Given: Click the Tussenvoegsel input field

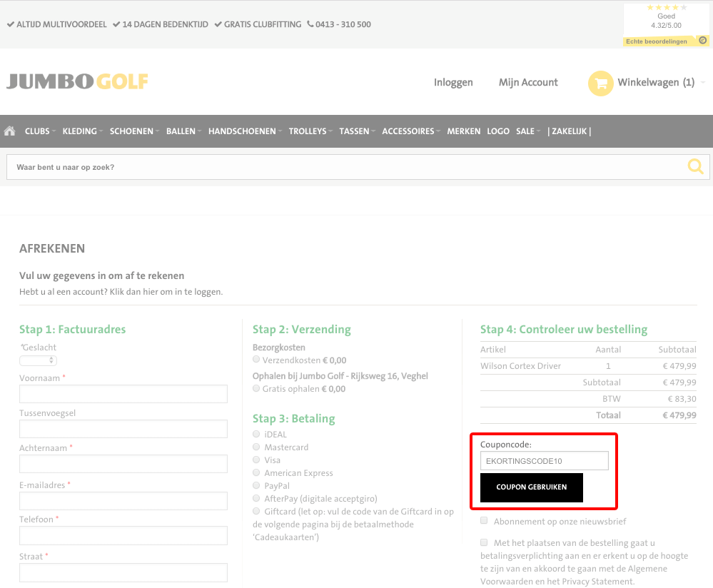Looking at the screenshot, I should click(123, 428).
